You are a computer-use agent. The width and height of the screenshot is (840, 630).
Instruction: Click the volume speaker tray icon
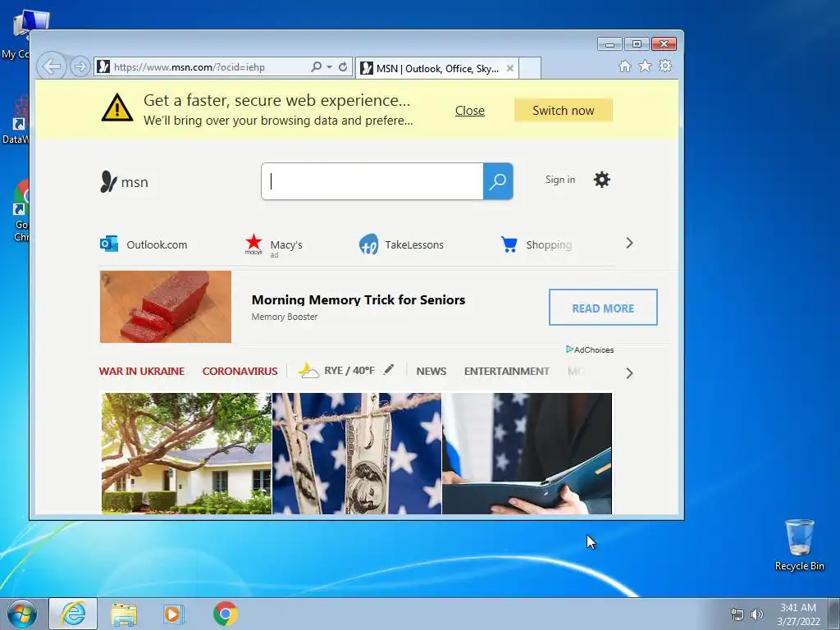[756, 614]
